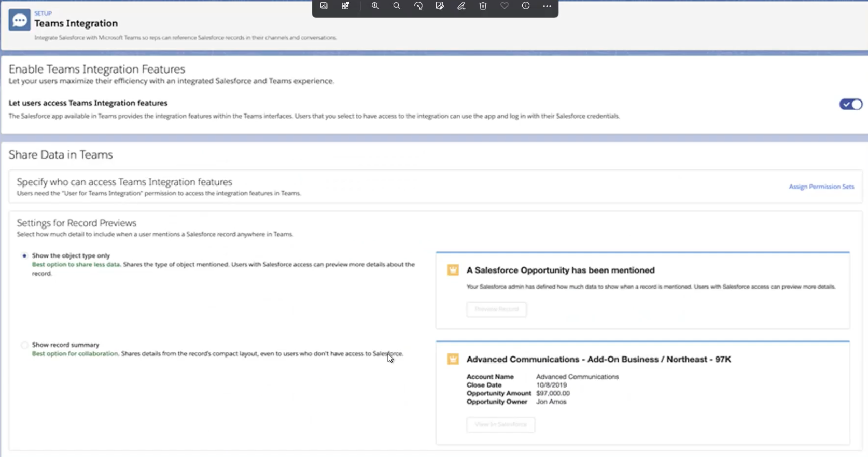Click the "Enable Teams Integration Features" heading
The height and width of the screenshot is (457, 868).
(97, 69)
